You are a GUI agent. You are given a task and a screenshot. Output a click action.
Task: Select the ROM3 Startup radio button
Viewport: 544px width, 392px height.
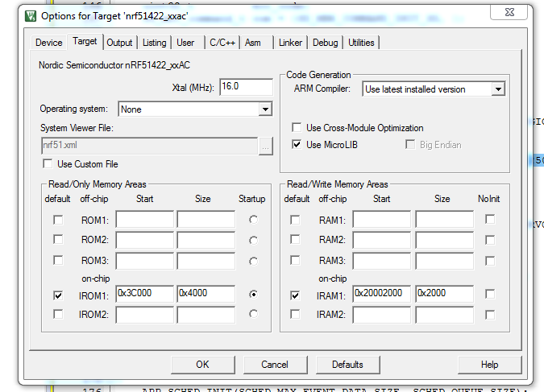254,261
